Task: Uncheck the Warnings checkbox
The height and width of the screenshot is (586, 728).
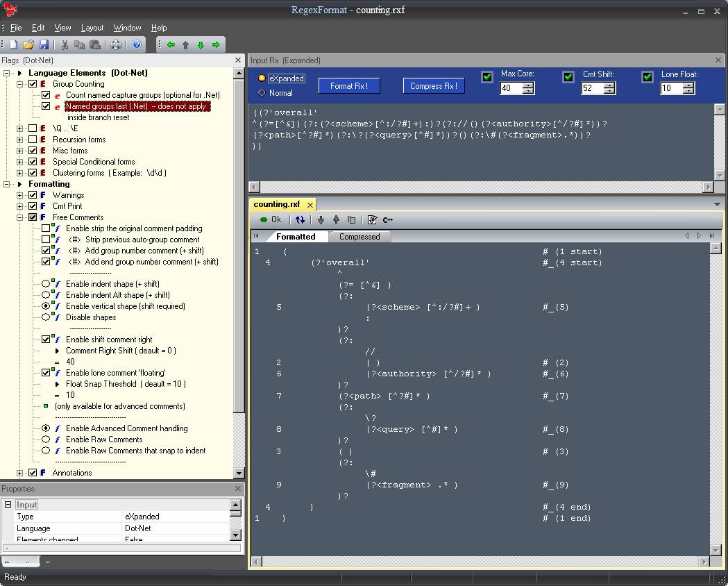Action: 33,195
